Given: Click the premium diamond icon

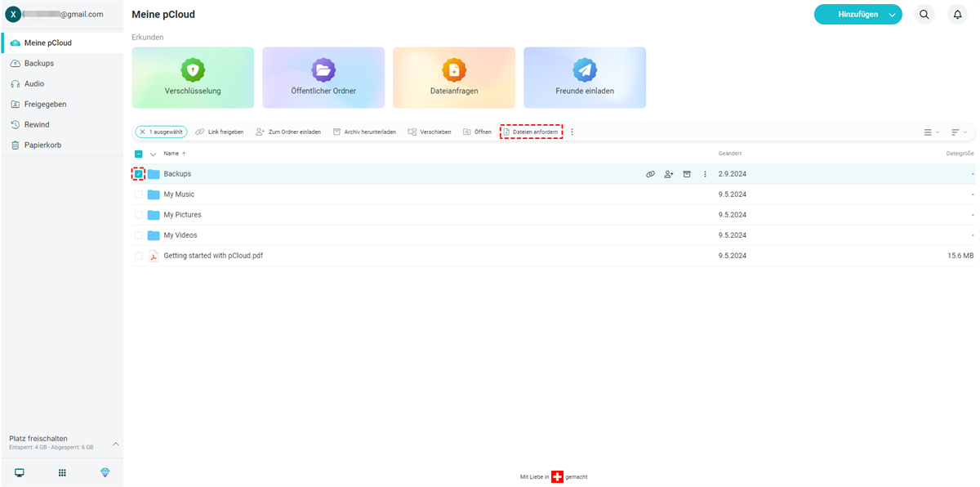Looking at the screenshot, I should 105,472.
